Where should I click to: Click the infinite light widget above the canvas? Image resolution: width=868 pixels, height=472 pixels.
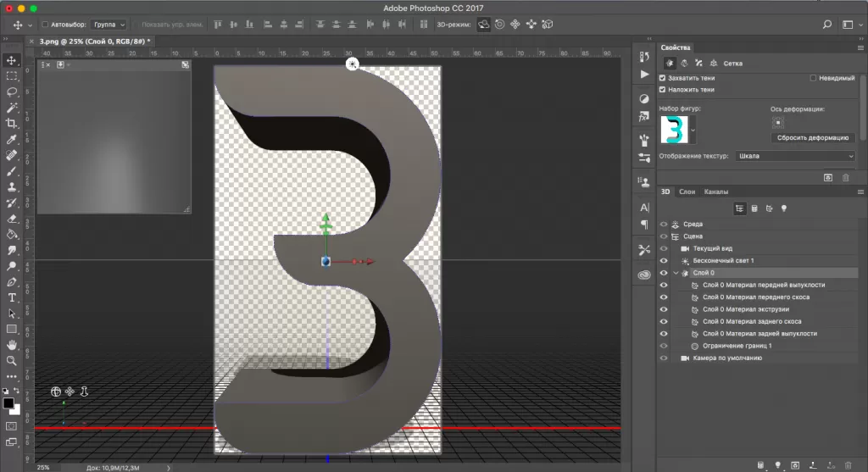click(x=352, y=64)
